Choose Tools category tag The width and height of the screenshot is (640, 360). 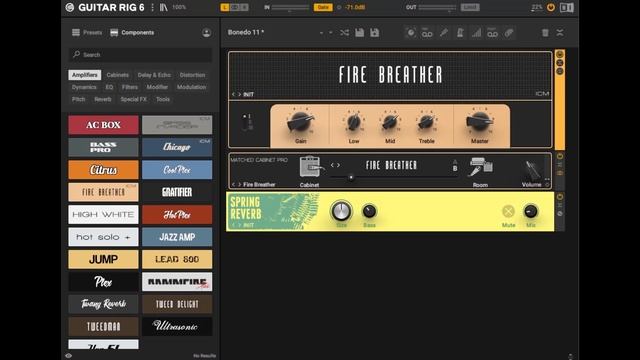pyautogui.click(x=163, y=99)
